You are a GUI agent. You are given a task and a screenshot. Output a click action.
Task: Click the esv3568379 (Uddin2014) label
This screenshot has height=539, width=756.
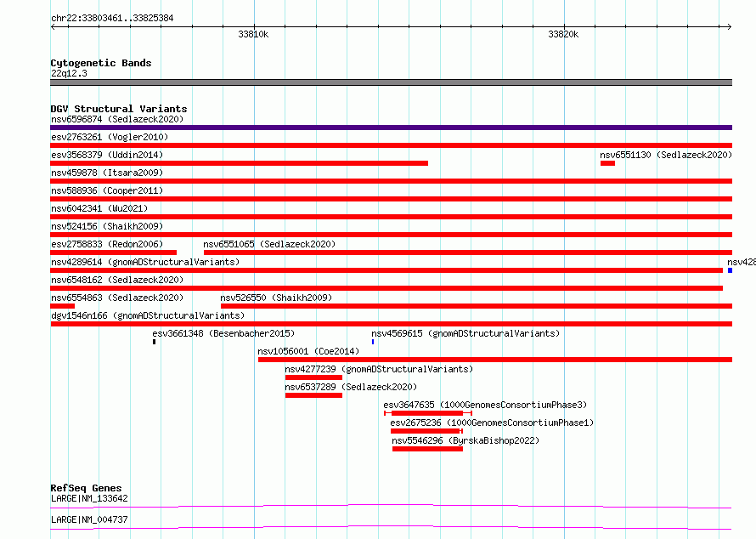(107, 155)
